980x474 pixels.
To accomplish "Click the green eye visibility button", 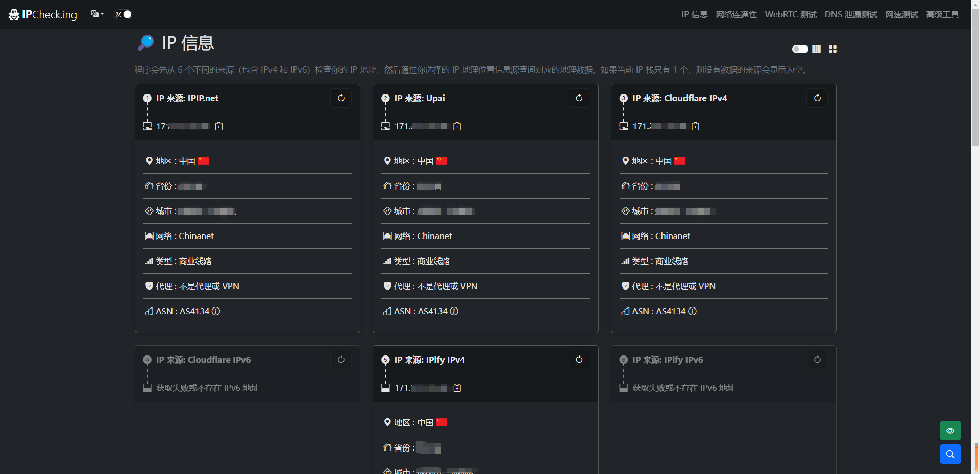I will [x=950, y=431].
